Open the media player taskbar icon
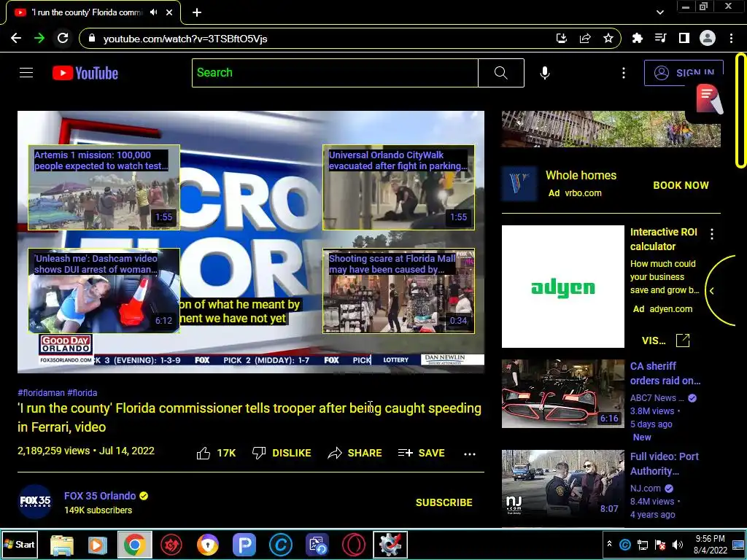Screen dimensions: 747x560 point(98,545)
